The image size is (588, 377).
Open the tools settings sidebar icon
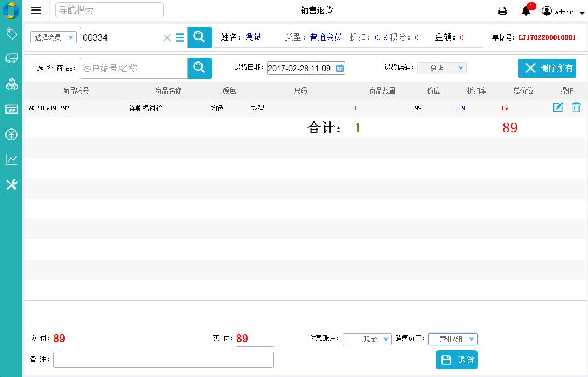[x=12, y=185]
